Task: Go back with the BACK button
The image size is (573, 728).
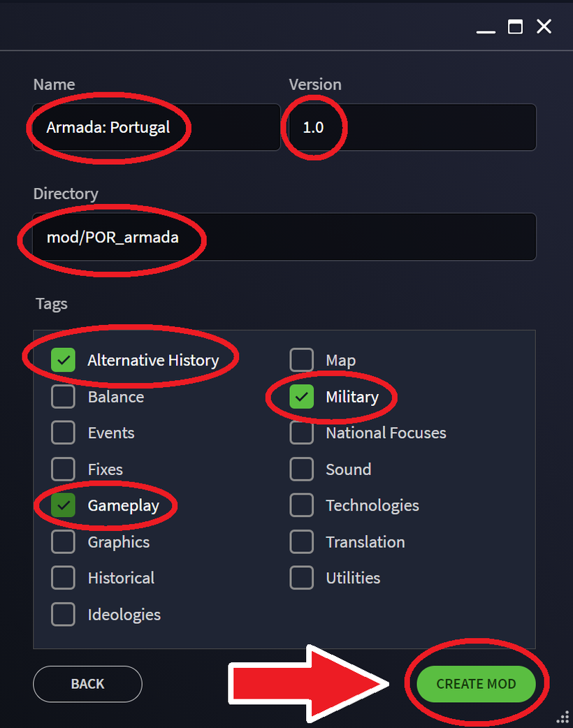Action: [87, 684]
